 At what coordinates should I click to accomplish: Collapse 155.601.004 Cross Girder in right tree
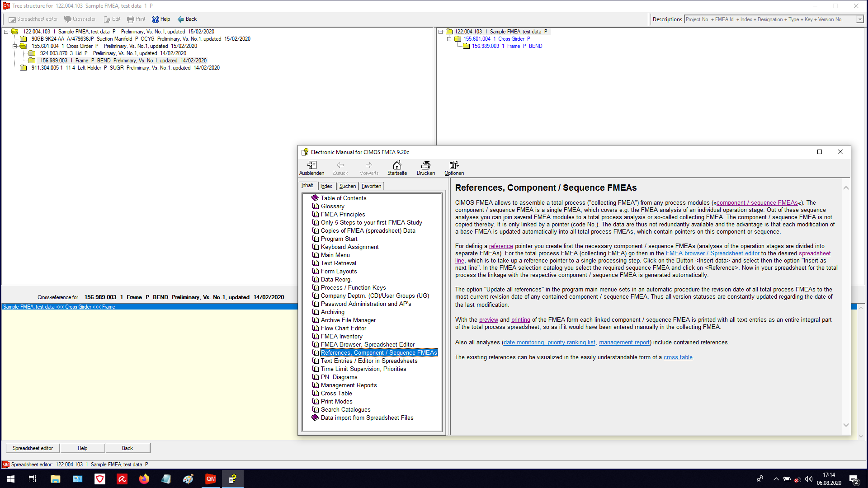[x=449, y=39]
